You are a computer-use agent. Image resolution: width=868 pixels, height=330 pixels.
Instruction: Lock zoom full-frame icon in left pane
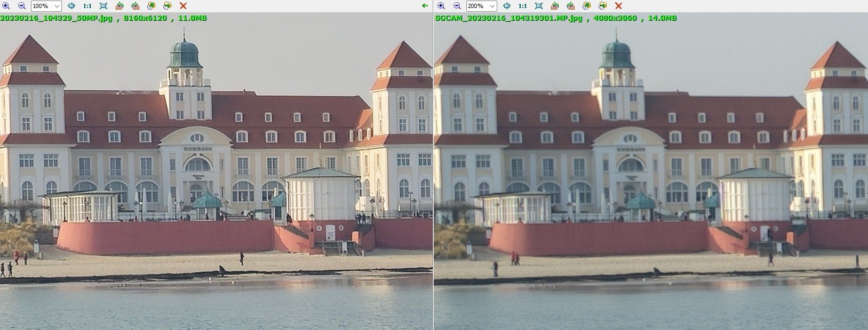tap(103, 6)
